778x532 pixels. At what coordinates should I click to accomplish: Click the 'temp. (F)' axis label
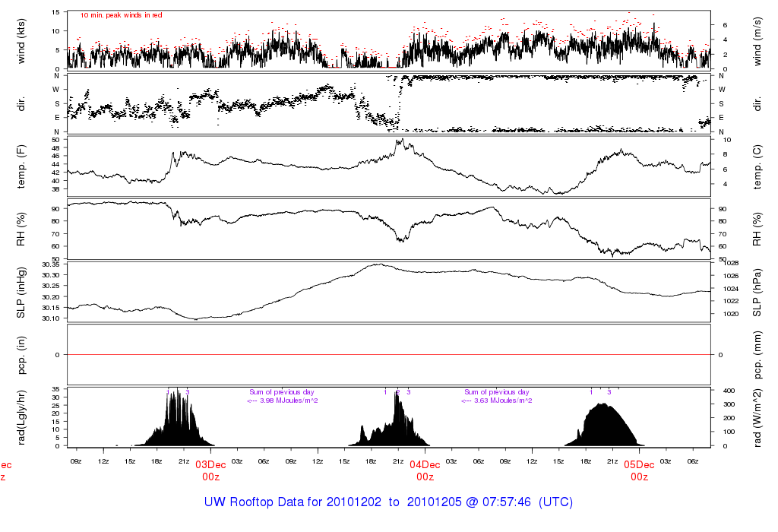click(x=21, y=166)
